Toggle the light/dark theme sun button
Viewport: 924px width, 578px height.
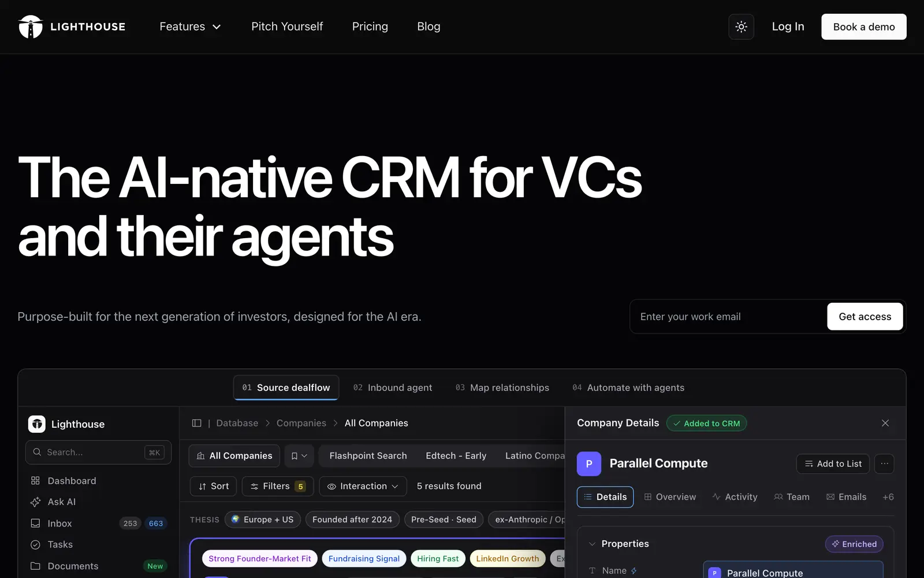coord(741,27)
